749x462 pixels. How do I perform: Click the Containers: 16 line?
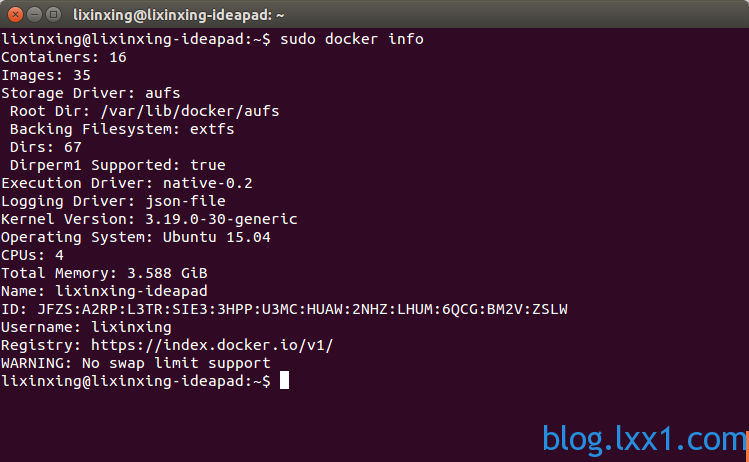[x=64, y=57]
